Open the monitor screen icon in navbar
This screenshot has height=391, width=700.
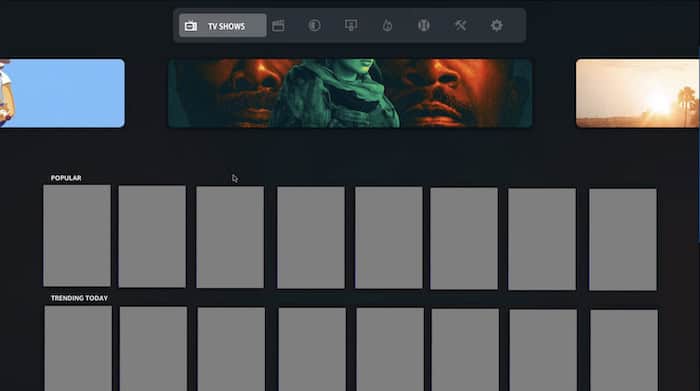351,25
